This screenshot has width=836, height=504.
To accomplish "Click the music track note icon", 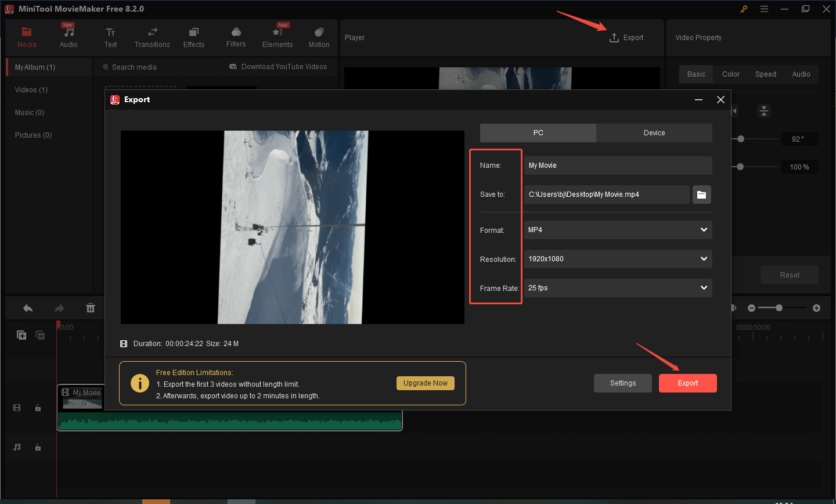I will pyautogui.click(x=17, y=447).
